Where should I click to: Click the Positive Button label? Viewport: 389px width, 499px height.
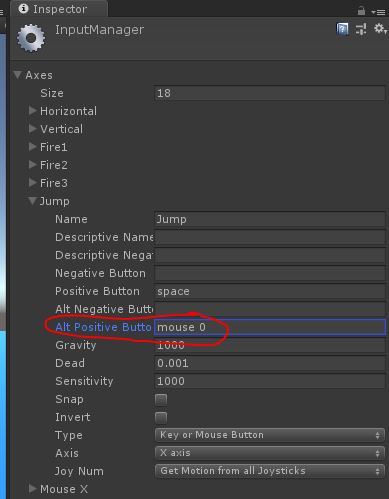[97, 291]
